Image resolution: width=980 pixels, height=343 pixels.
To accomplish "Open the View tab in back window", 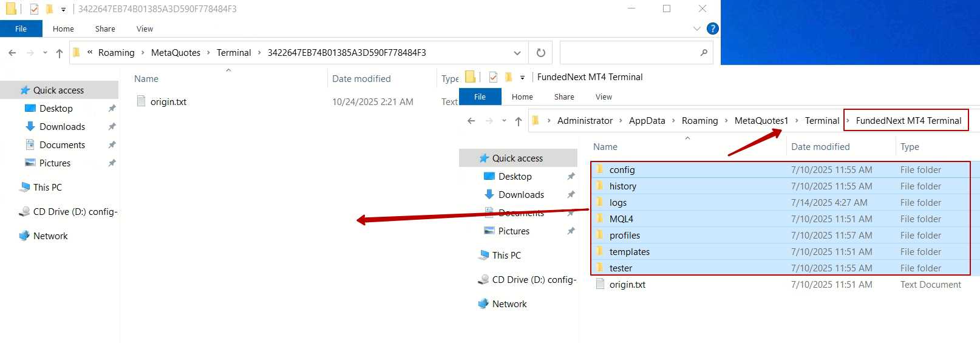I will pyautogui.click(x=145, y=29).
